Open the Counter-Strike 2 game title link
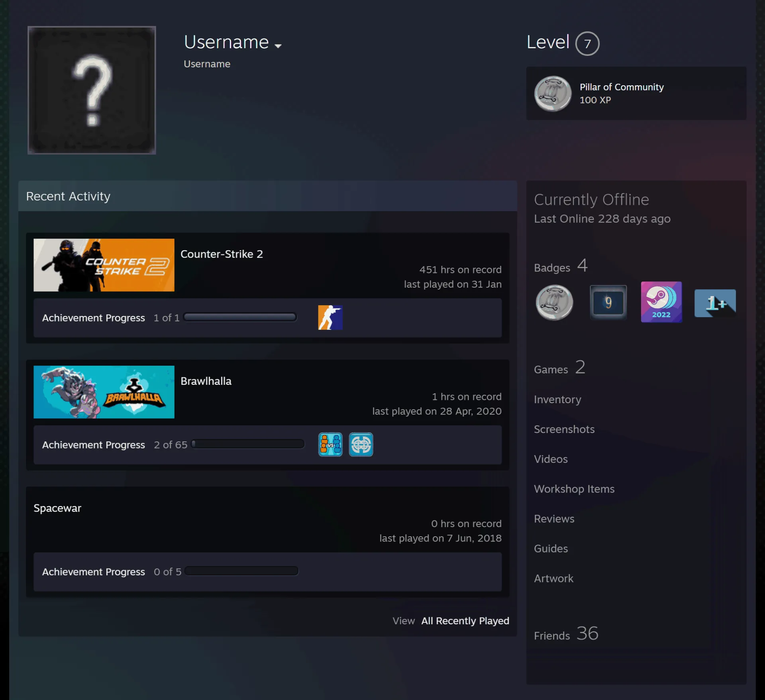Screen dimensions: 765x700 222,254
